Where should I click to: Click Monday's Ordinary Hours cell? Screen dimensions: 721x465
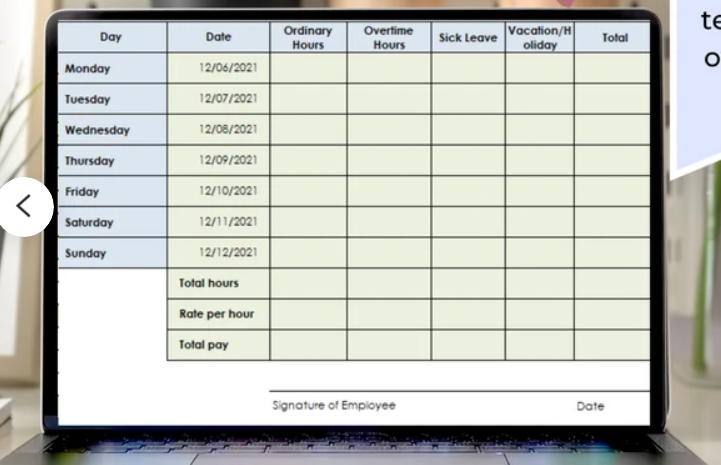point(309,68)
